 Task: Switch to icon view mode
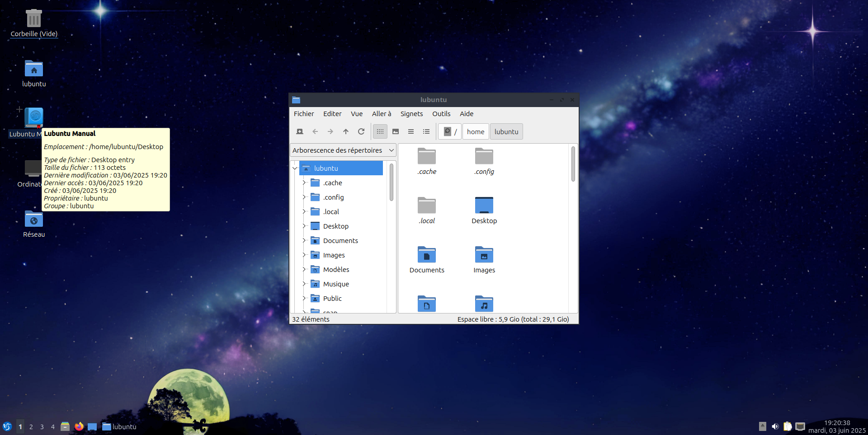point(380,131)
